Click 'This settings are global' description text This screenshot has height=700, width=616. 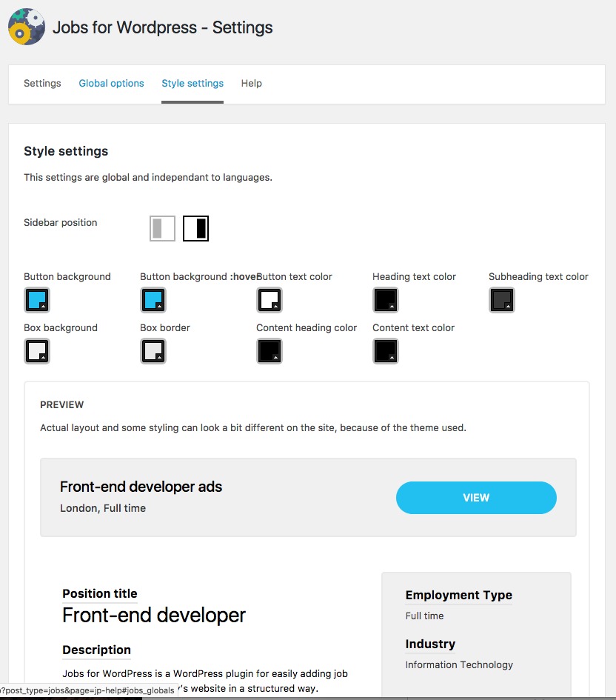point(148,178)
